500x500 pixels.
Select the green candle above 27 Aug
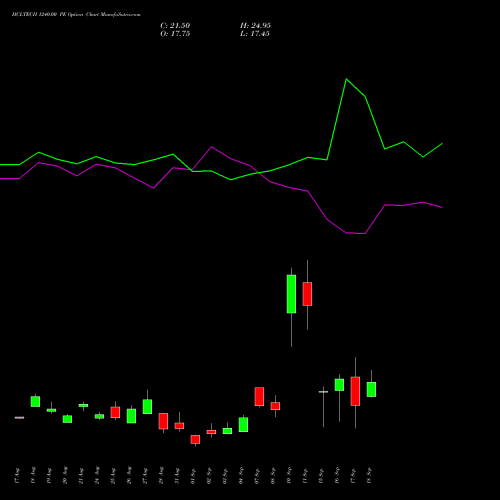[x=147, y=407]
